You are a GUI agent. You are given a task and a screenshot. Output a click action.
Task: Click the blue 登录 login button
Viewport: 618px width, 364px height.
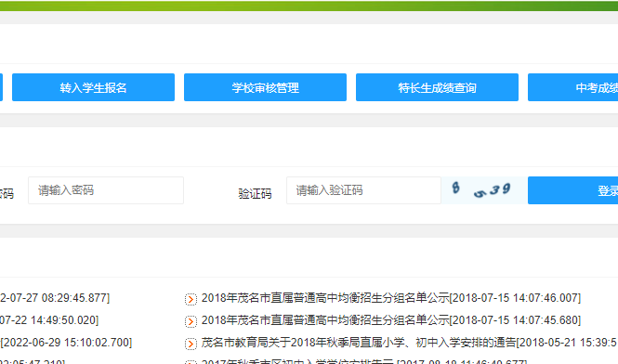(x=573, y=190)
